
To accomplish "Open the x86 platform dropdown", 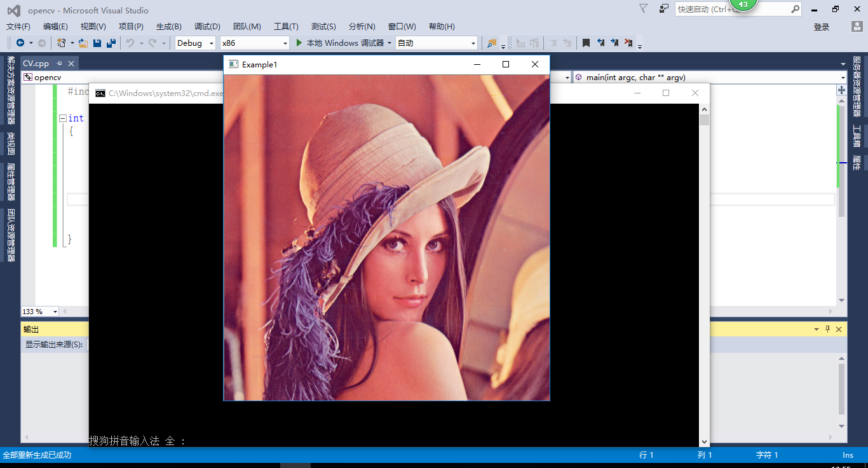I will tap(285, 43).
